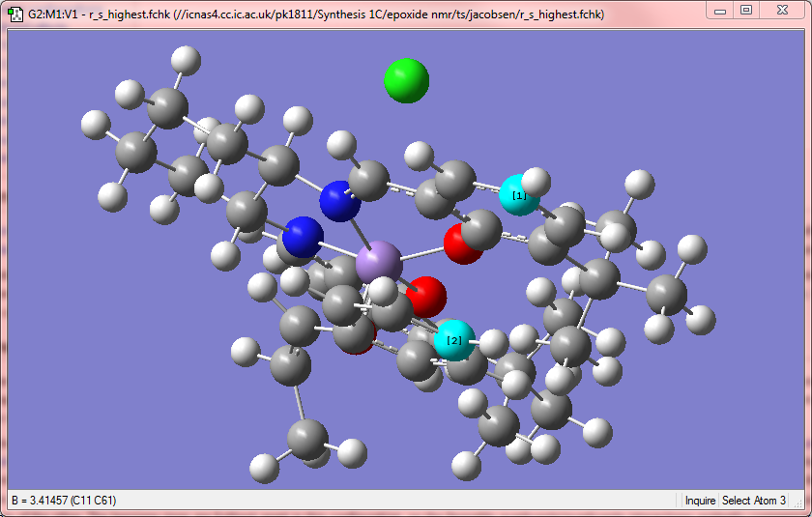Select the lower blue nitrogen atom
Image resolution: width=812 pixels, height=517 pixels.
click(304, 237)
